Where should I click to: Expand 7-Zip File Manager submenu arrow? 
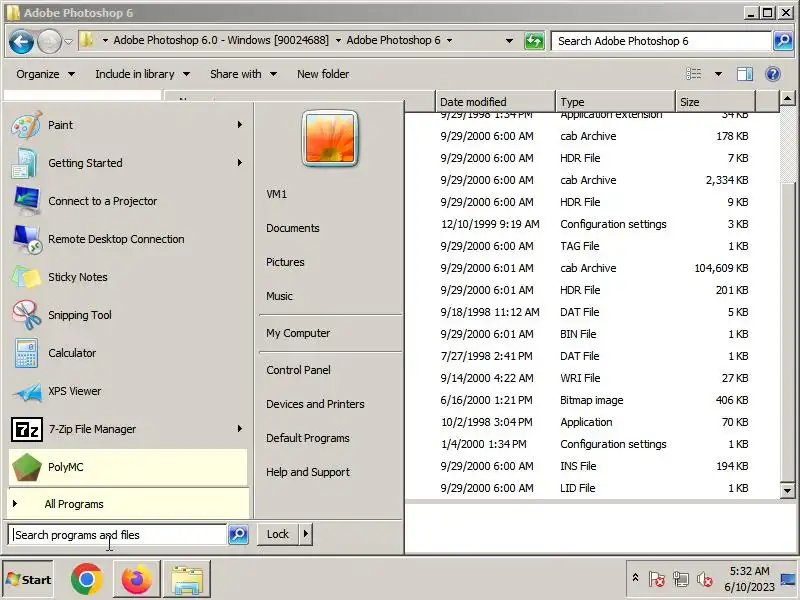point(240,429)
